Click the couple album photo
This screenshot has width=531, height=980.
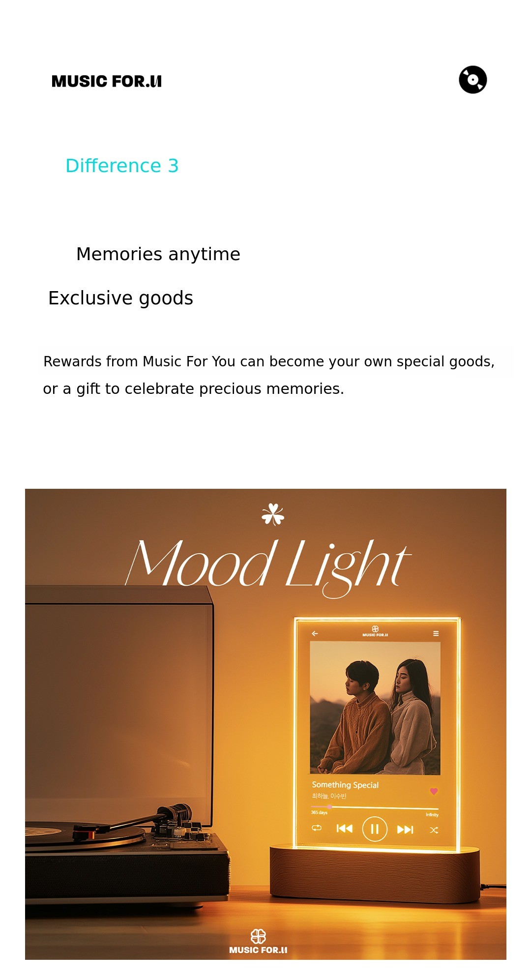[375, 708]
